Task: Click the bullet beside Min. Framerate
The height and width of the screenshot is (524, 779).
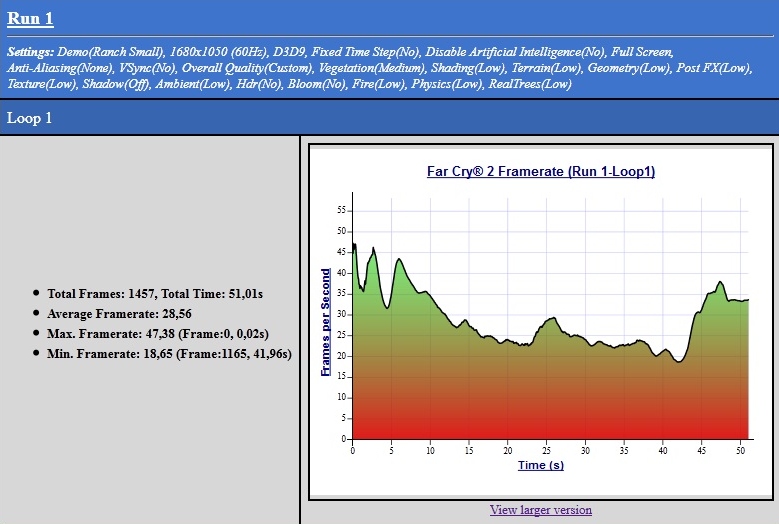Action: pyautogui.click(x=37, y=353)
